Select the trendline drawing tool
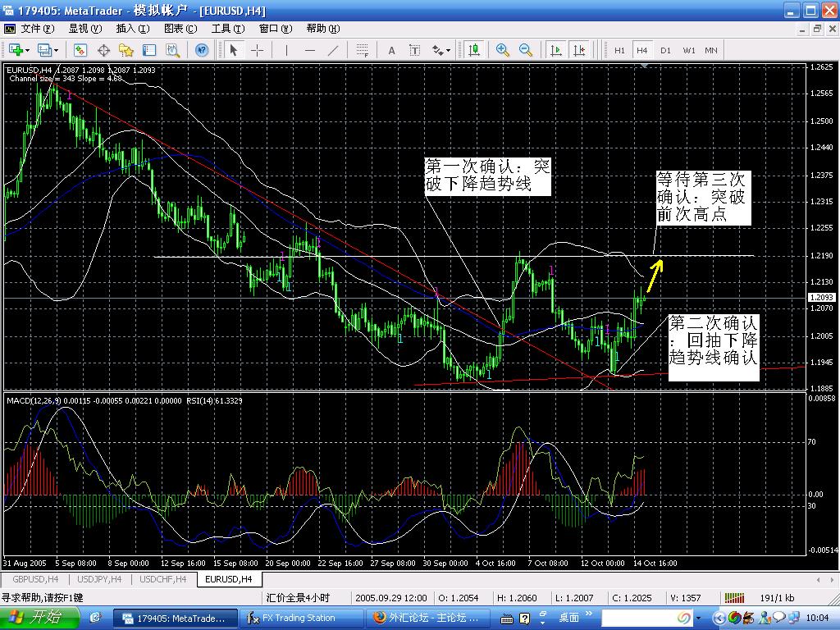Viewport: 840px width, 630px height. tap(333, 50)
